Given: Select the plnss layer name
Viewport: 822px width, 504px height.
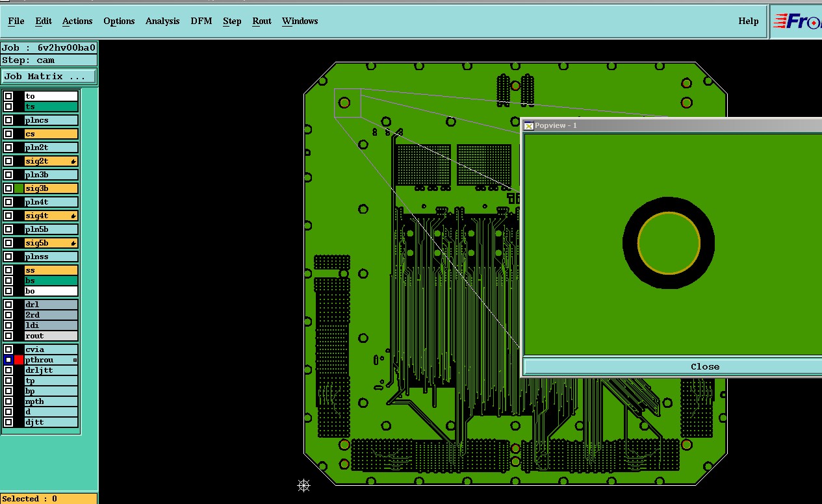Looking at the screenshot, I should point(51,257).
